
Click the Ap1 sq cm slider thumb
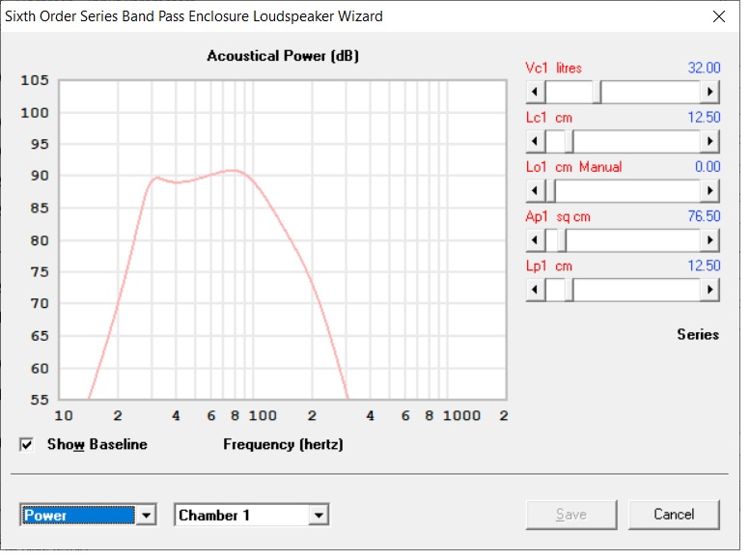(x=562, y=240)
